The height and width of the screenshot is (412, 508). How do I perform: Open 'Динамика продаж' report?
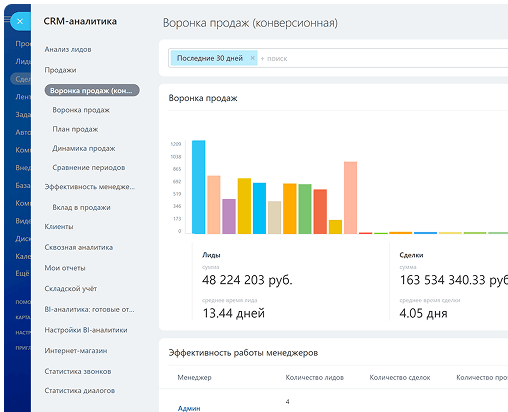[x=84, y=148]
